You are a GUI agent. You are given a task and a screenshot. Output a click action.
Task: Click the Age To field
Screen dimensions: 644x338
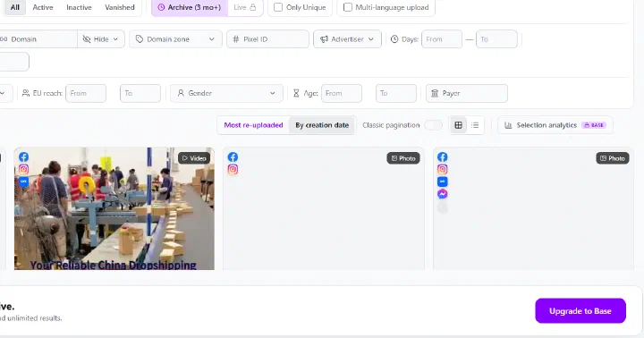(396, 93)
